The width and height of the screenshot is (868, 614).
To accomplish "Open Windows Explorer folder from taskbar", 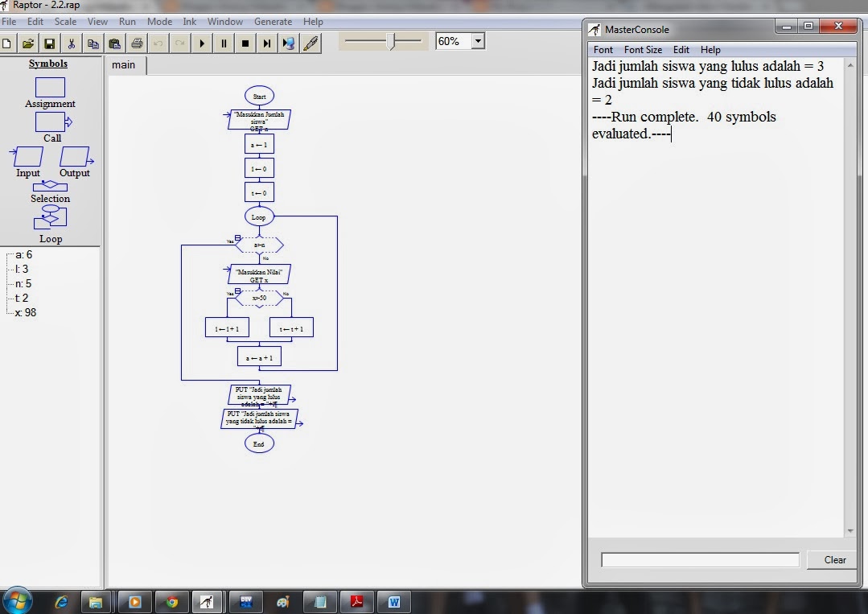I will click(96, 602).
